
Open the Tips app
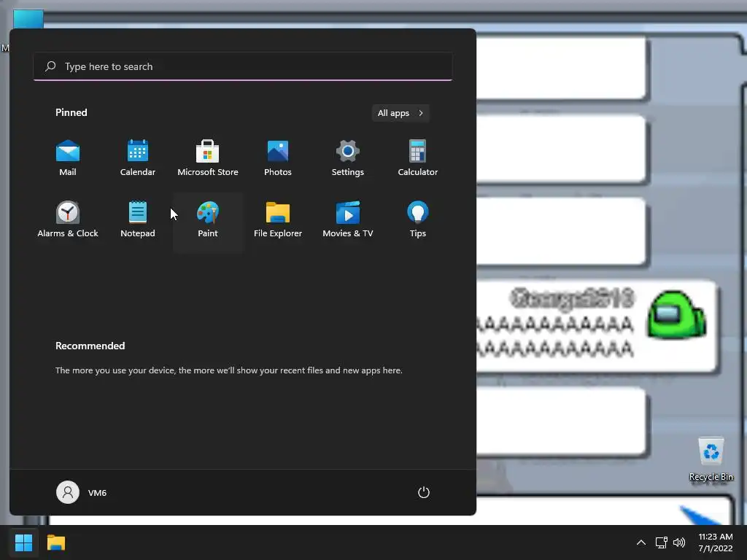pos(418,219)
